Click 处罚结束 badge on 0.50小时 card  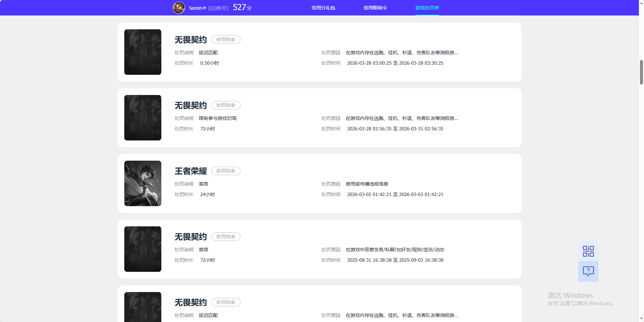point(226,39)
